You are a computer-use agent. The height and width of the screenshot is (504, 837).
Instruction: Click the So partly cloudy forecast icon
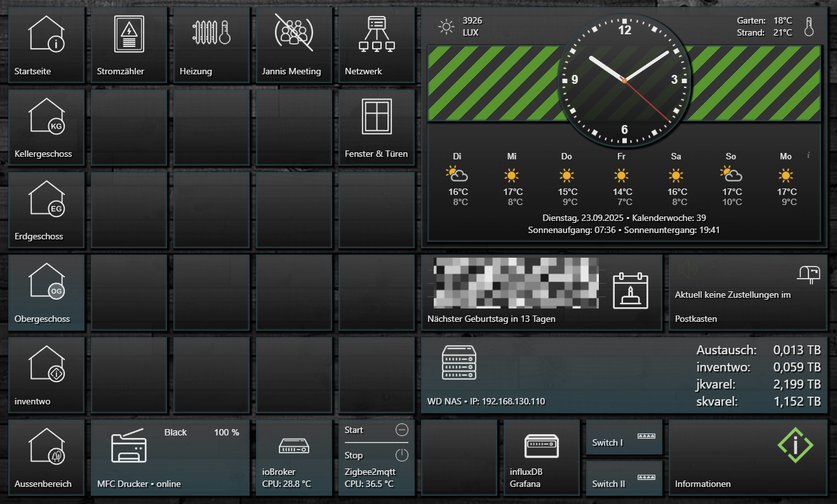point(732,175)
